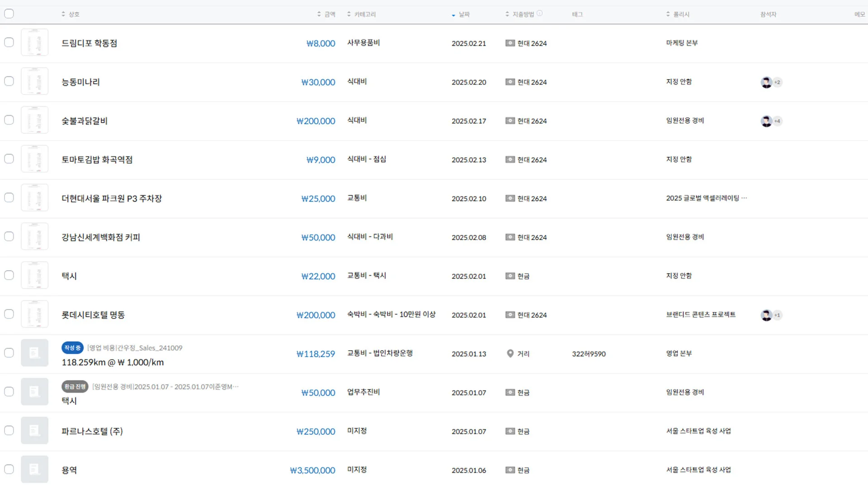Click the card icon for 드림디포 학동점 payment
Viewport: 868px width, 488px height.
coord(510,43)
